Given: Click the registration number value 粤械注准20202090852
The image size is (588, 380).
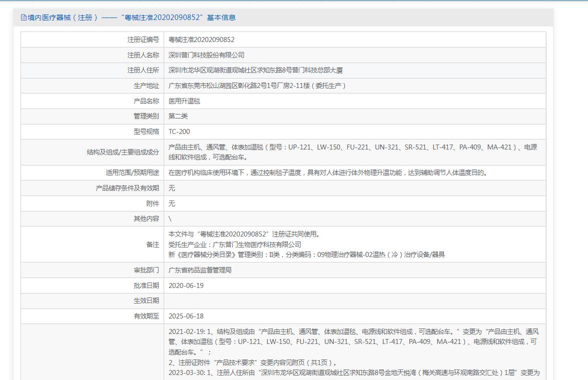Looking at the screenshot, I should (201, 39).
